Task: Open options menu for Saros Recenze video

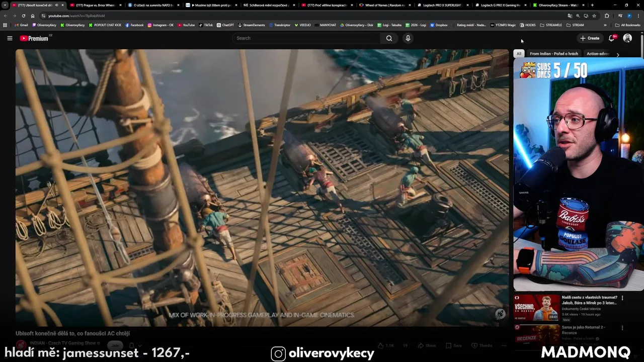Action: point(622,328)
